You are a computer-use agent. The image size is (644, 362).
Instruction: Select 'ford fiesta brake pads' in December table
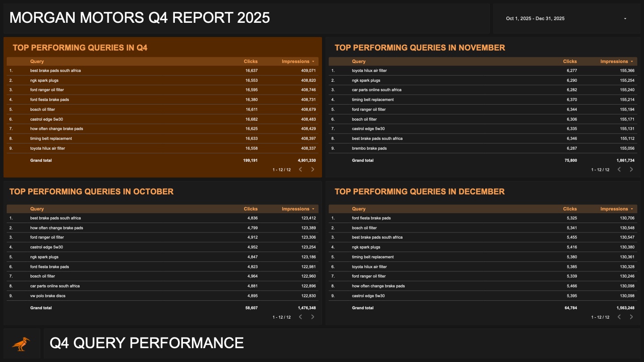371,218
